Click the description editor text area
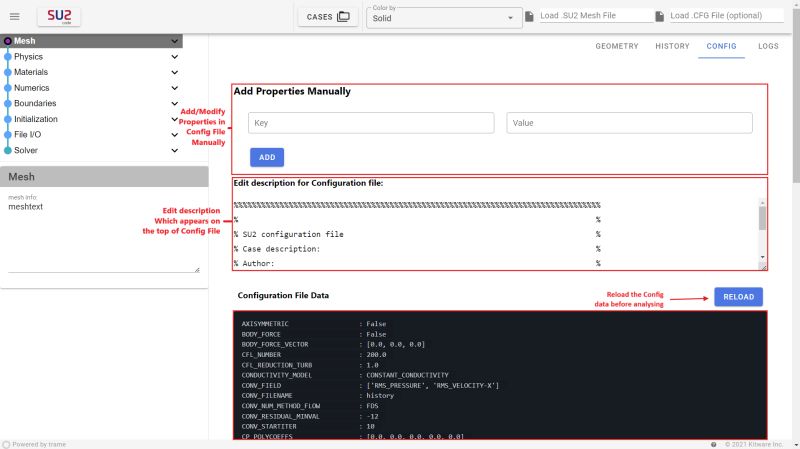 tap(495, 234)
